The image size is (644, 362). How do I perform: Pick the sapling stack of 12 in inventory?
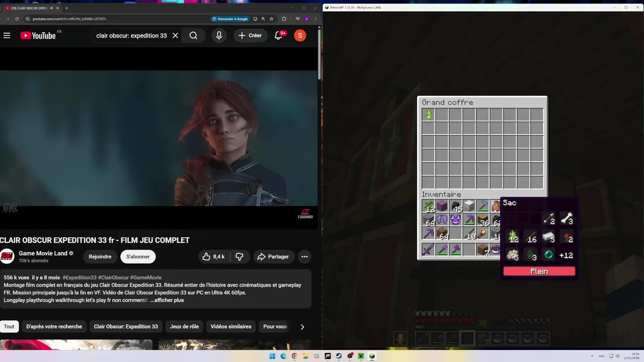429,206
